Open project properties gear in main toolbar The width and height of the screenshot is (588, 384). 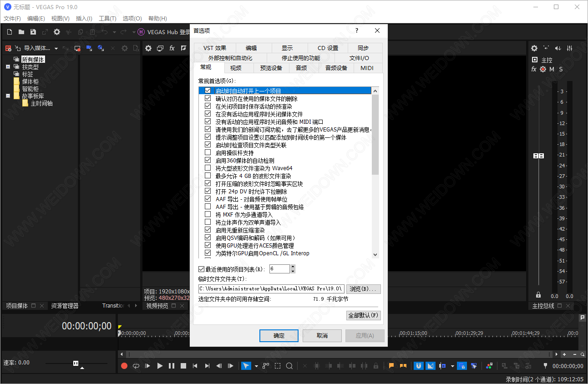(57, 32)
